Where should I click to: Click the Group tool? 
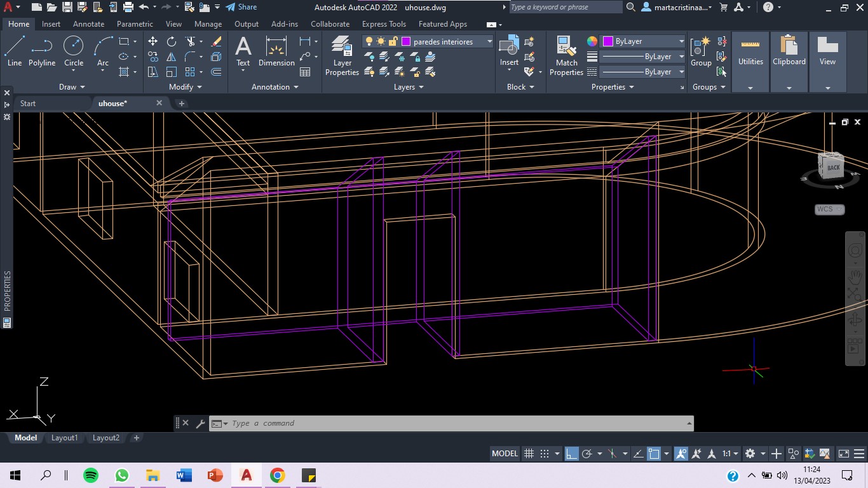point(701,51)
